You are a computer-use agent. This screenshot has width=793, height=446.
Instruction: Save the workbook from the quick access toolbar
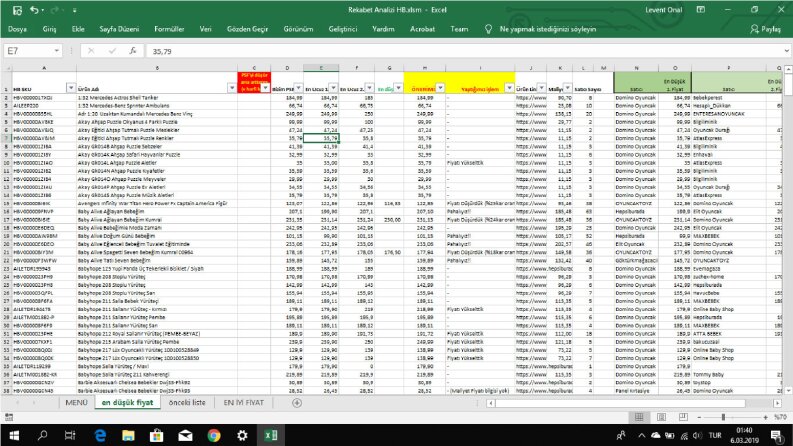[17, 10]
